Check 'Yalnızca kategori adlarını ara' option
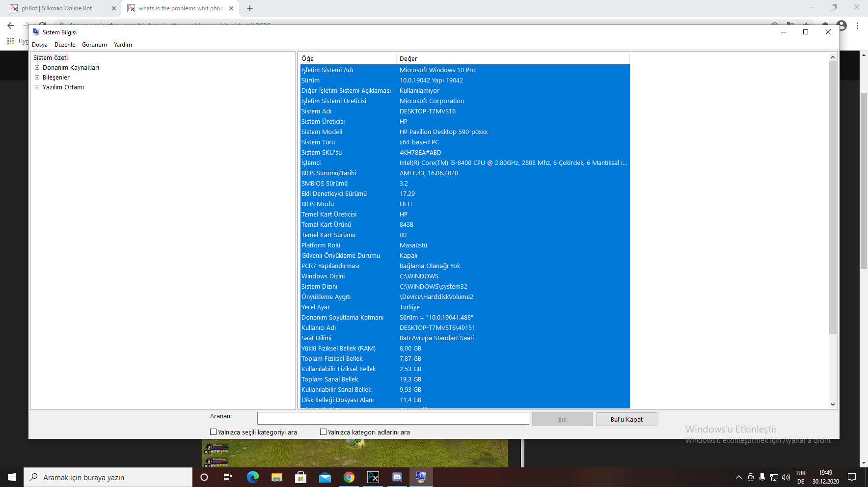 [324, 432]
